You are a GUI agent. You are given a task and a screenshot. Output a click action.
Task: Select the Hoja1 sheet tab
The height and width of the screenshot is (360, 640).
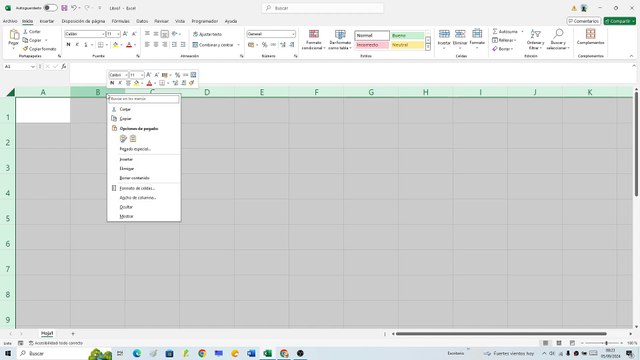pyautogui.click(x=47, y=333)
